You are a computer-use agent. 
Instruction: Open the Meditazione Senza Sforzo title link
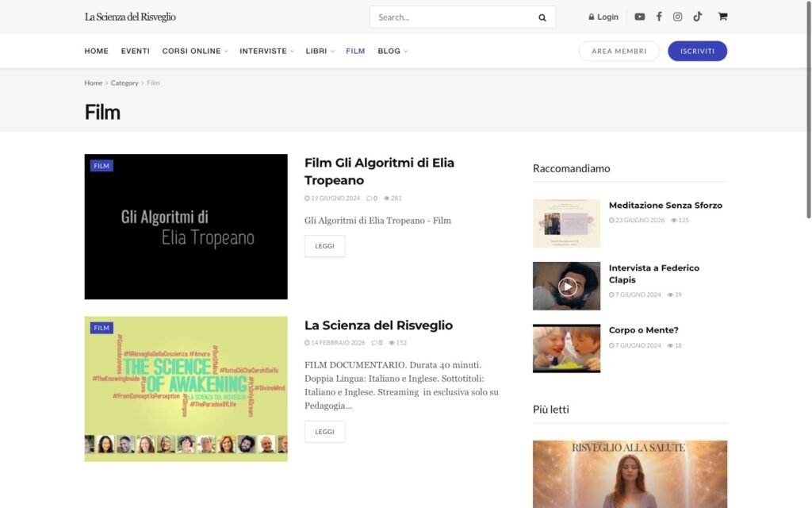coord(665,206)
